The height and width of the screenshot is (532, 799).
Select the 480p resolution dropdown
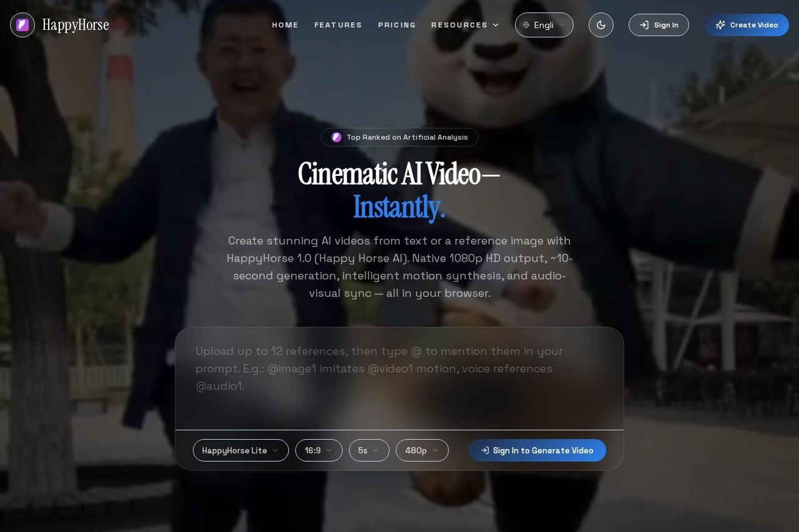[422, 450]
